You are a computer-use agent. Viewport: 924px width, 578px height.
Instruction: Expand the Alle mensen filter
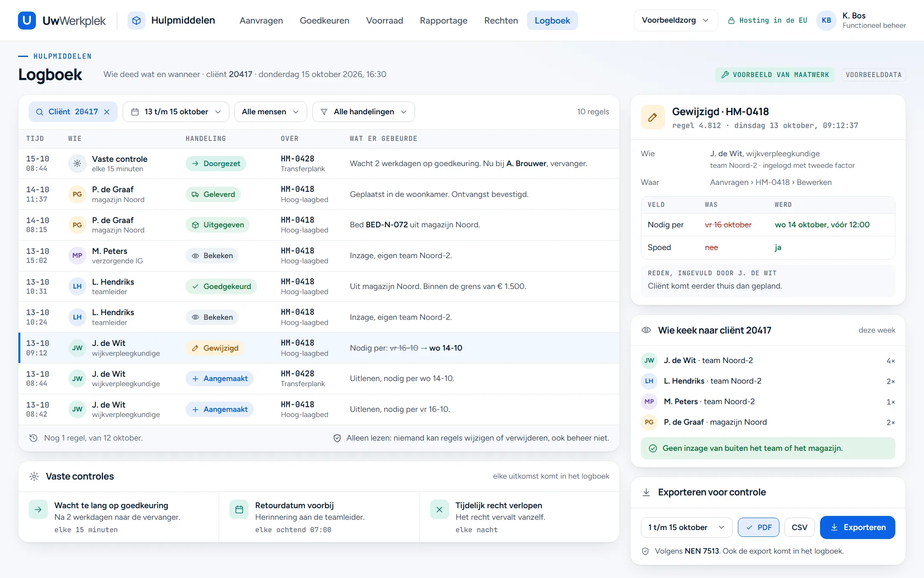(270, 112)
